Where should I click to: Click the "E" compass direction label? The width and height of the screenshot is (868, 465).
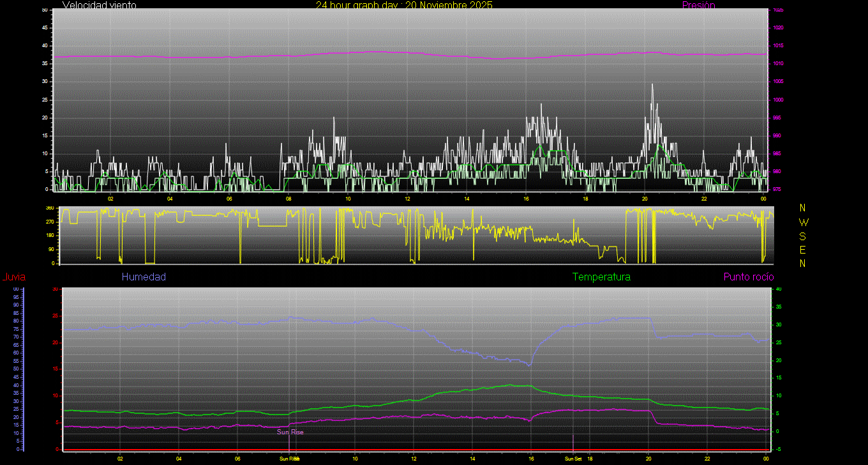(x=803, y=249)
